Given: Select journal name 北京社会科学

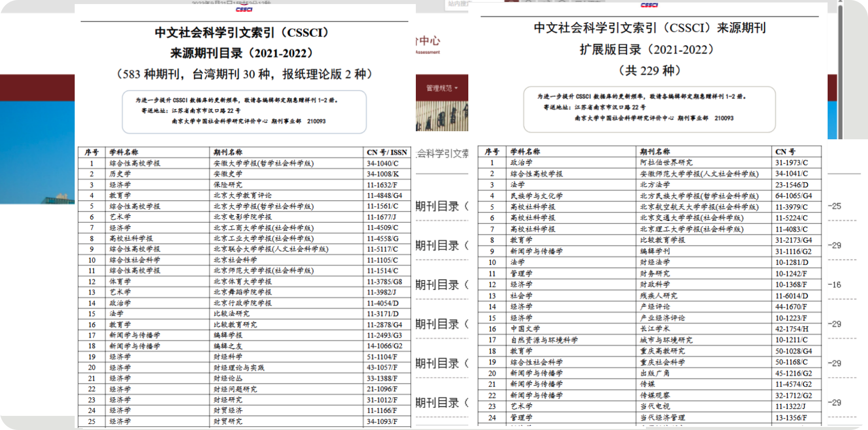Looking at the screenshot, I should coord(235,260).
